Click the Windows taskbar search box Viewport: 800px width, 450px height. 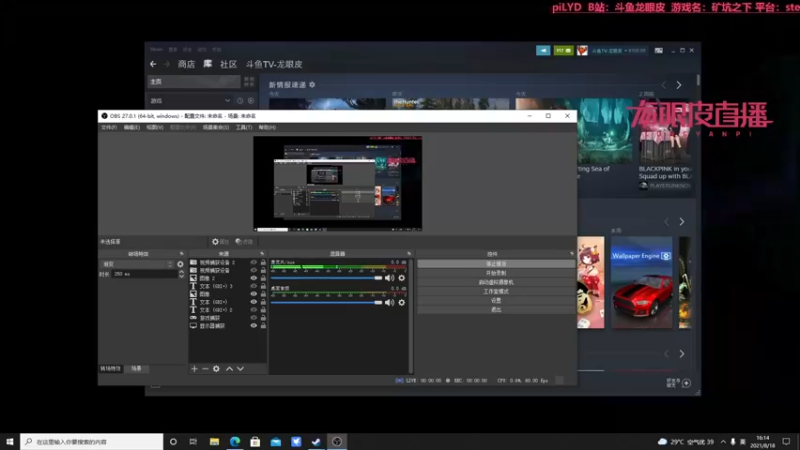pos(92,442)
